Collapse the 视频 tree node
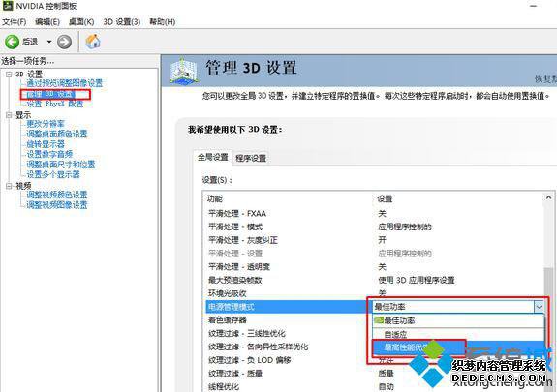This screenshot has height=392, width=557. point(9,186)
